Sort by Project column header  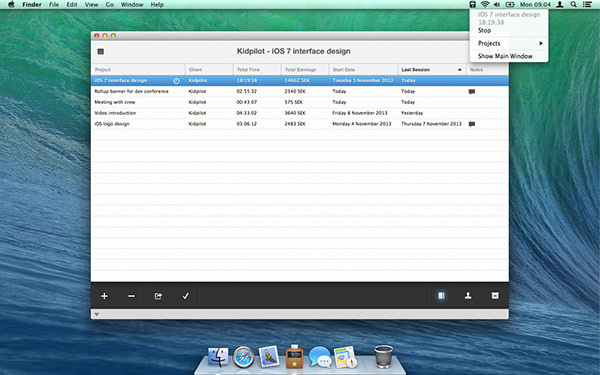[x=138, y=70]
